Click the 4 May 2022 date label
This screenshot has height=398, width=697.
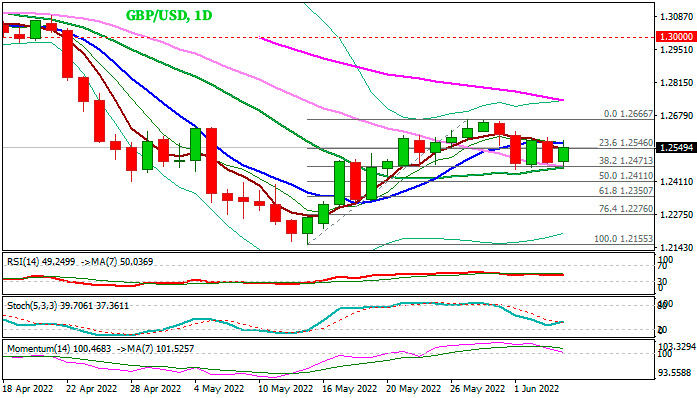pyautogui.click(x=220, y=389)
